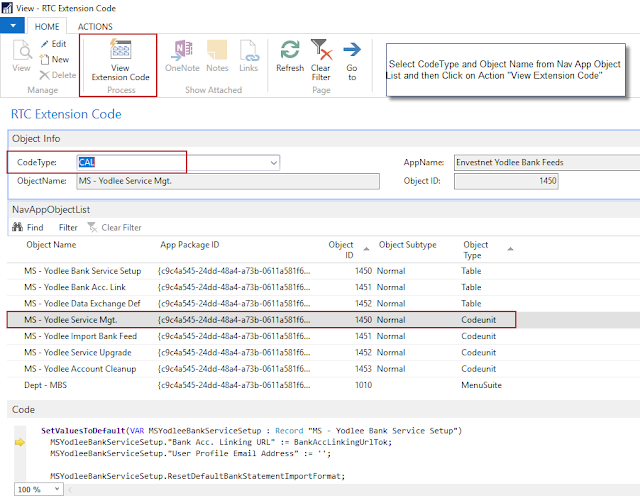The width and height of the screenshot is (640, 503).
Task: Open Links attachment
Action: [x=249, y=56]
